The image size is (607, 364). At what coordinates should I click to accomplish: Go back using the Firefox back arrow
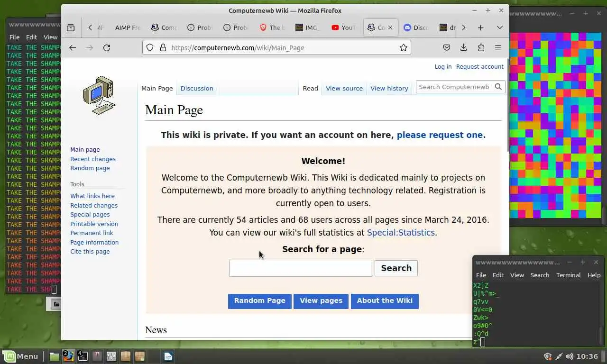point(73,47)
